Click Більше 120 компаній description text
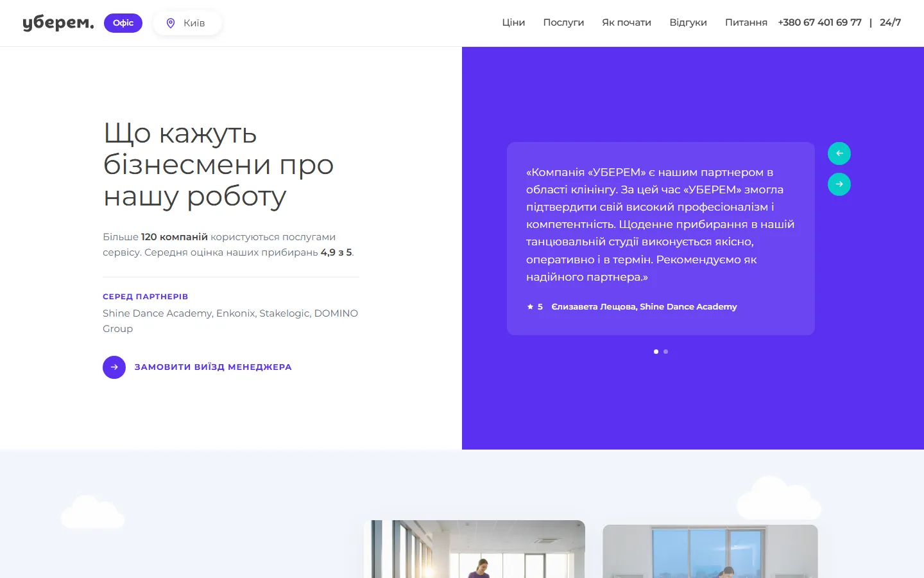The height and width of the screenshot is (578, 924). point(228,245)
